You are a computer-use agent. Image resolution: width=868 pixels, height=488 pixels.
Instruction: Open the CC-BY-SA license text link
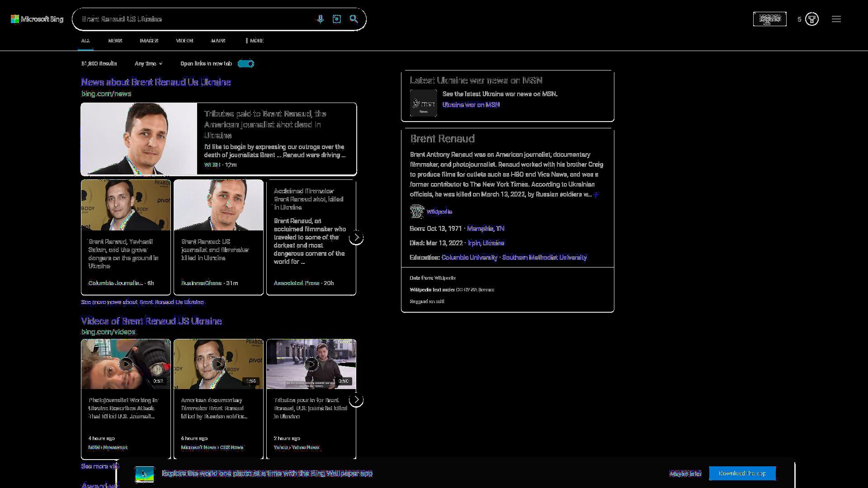click(x=474, y=290)
